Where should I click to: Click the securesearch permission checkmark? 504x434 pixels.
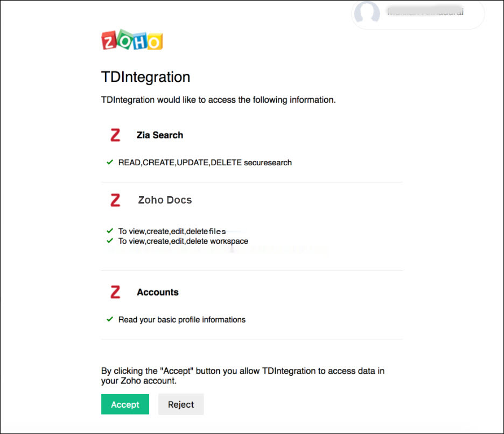tap(110, 162)
